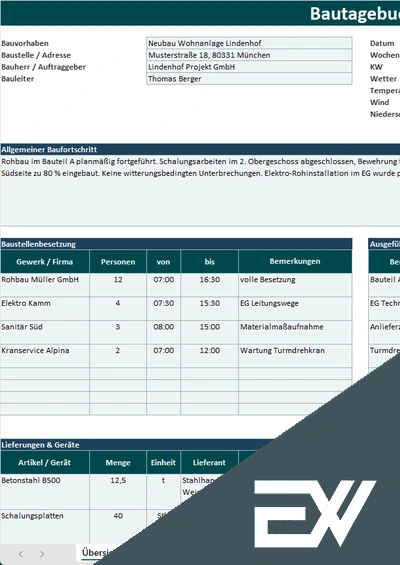This screenshot has width=400, height=565.
Task: Select the Thomas Berger field
Action: [249, 79]
